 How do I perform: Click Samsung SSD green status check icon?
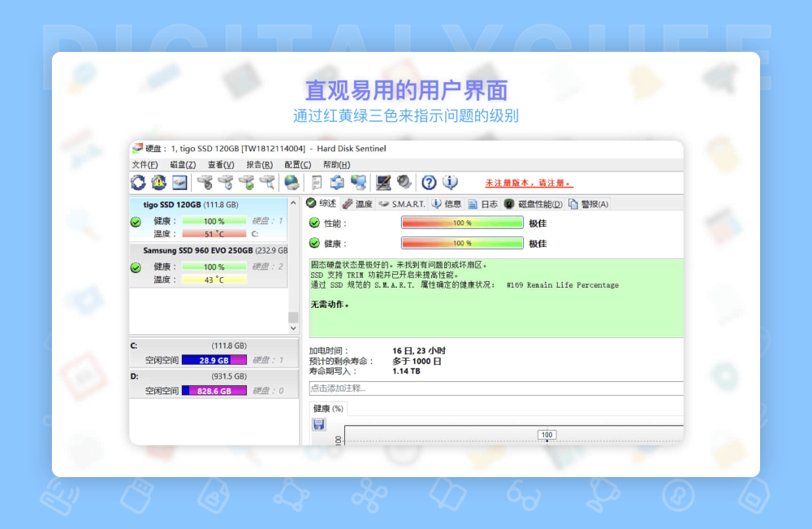(x=136, y=267)
